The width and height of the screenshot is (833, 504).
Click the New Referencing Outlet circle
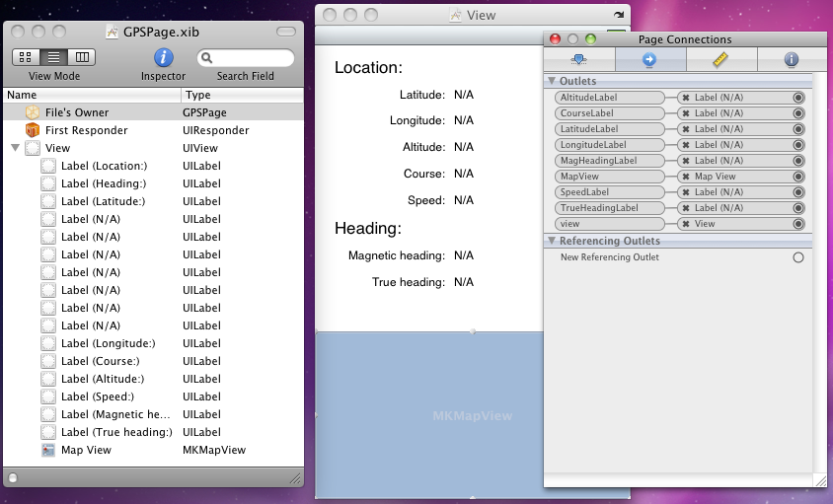click(x=798, y=257)
